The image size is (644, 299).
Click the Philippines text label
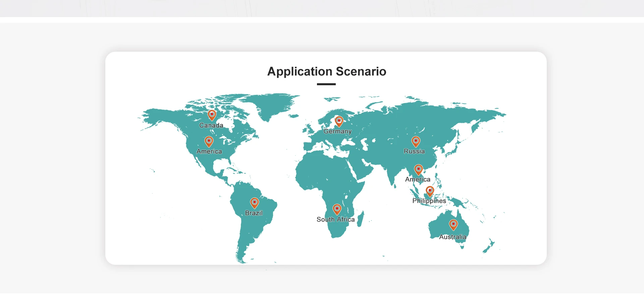(x=429, y=201)
